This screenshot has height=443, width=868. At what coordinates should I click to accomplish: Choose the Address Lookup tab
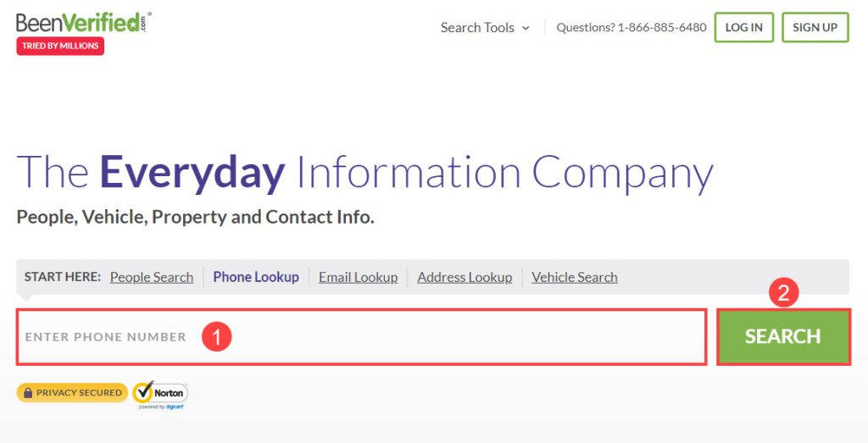pyautogui.click(x=465, y=277)
